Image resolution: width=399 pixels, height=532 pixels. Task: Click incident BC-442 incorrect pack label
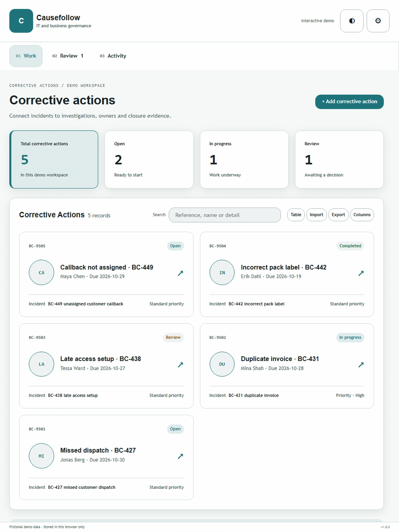pos(256,304)
